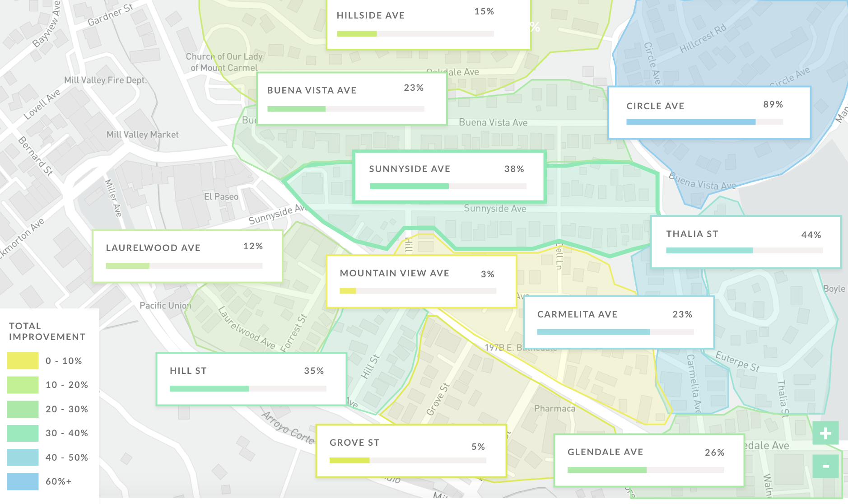Select the 40 - 50% legend swatch

pyautogui.click(x=23, y=457)
